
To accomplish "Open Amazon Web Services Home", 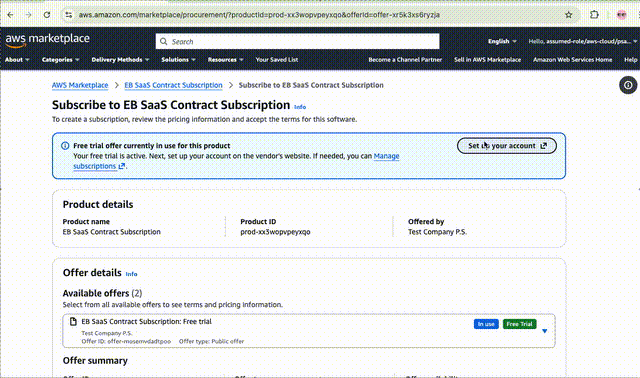I will click(573, 60).
